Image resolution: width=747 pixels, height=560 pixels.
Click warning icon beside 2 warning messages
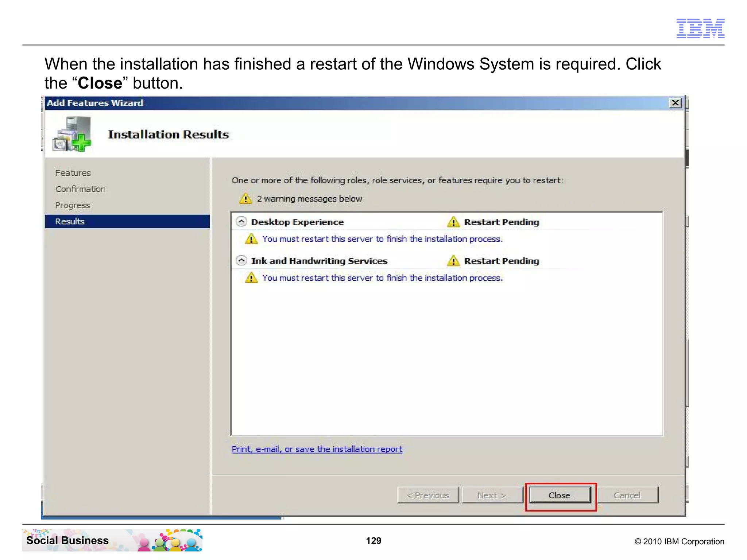[245, 199]
